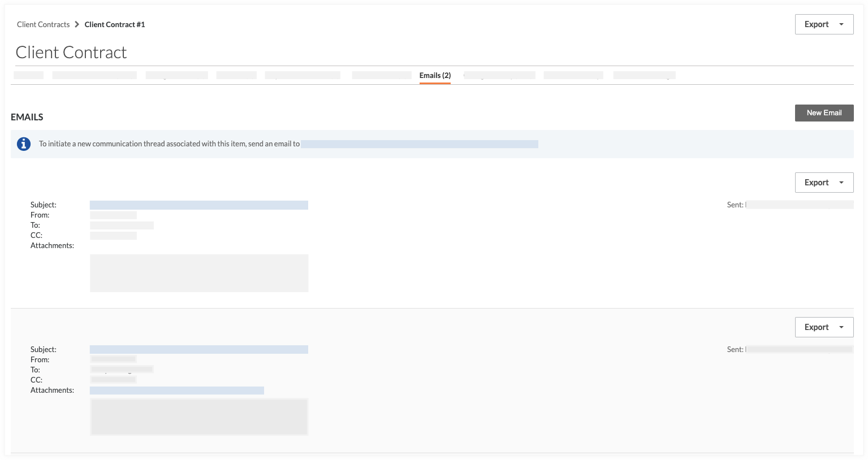Open the second email's attachment link
This screenshot has height=460, width=868.
[177, 390]
